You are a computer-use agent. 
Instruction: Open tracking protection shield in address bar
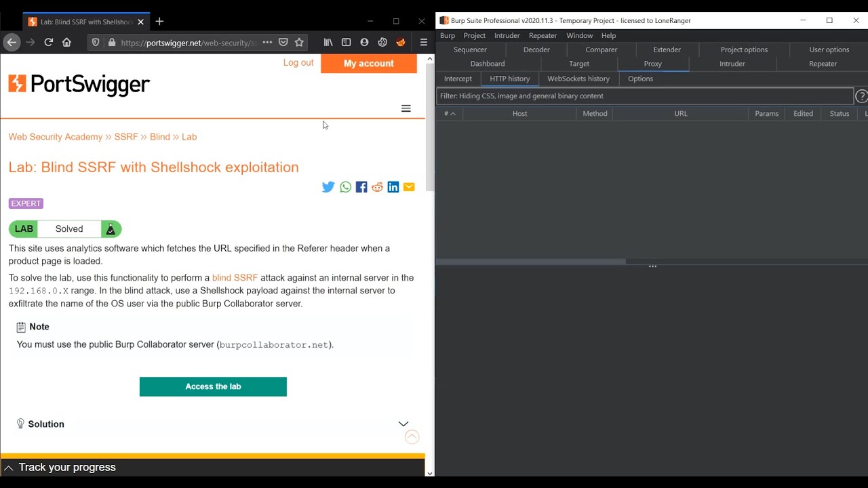coord(96,42)
